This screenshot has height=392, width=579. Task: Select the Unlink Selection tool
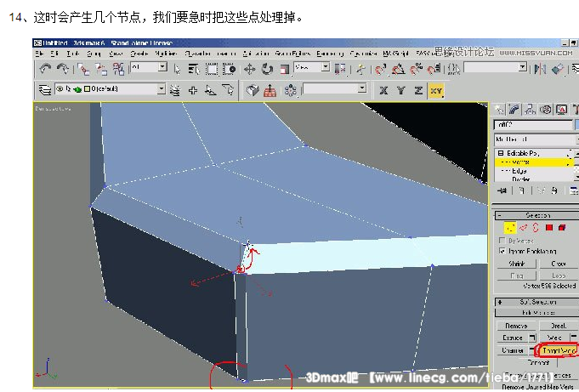click(101, 69)
